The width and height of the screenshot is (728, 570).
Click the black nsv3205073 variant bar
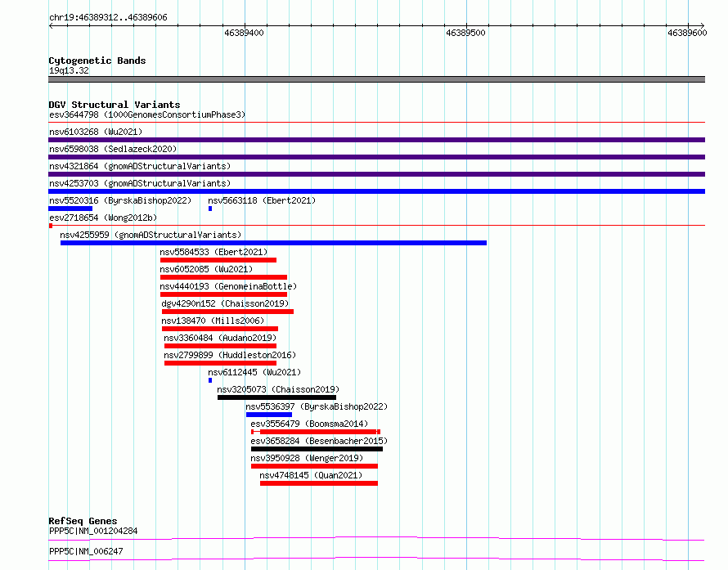(x=276, y=397)
